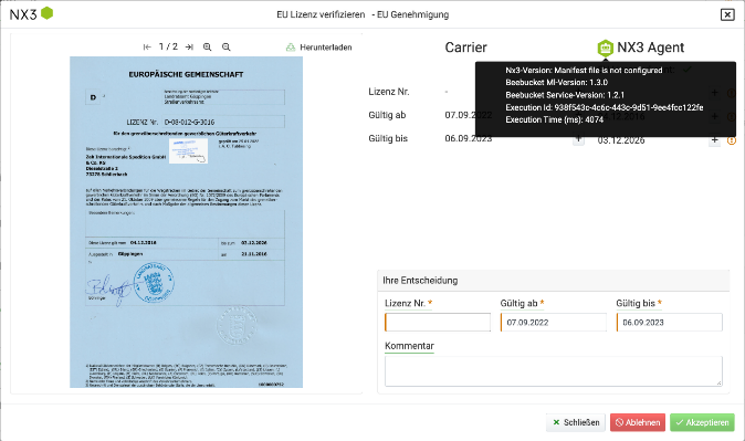This screenshot has width=745, height=441.
Task: Edit the Gültig ab date field
Action: coord(554,322)
